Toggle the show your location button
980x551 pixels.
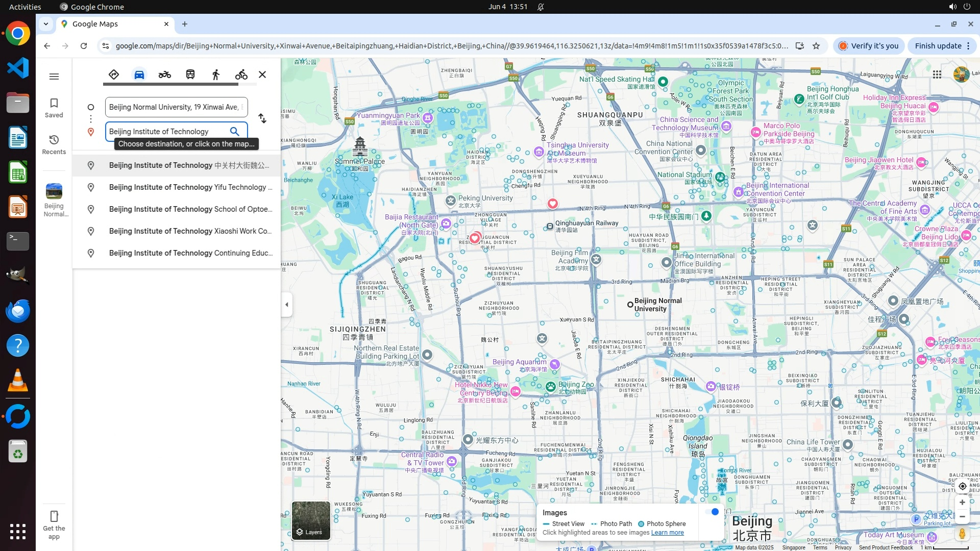pyautogui.click(x=962, y=486)
